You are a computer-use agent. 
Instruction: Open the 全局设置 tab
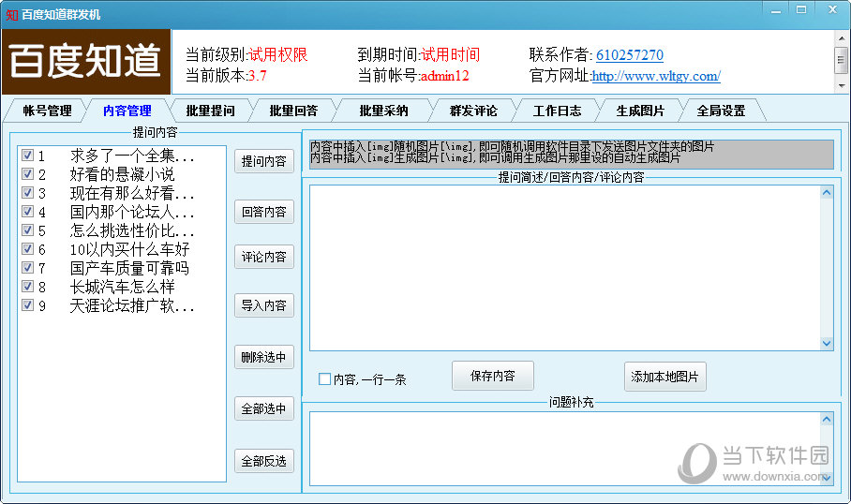pyautogui.click(x=721, y=111)
